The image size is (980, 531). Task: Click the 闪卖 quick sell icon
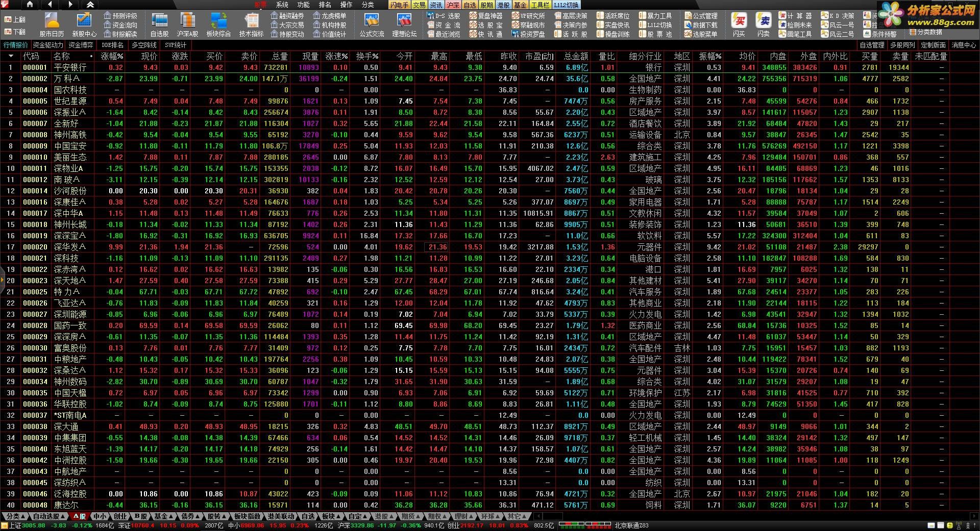tap(764, 25)
